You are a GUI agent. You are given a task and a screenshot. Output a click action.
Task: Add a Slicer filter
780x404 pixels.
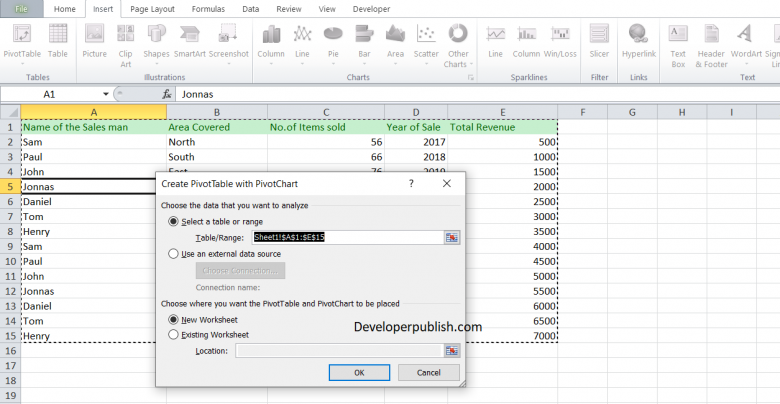599,39
